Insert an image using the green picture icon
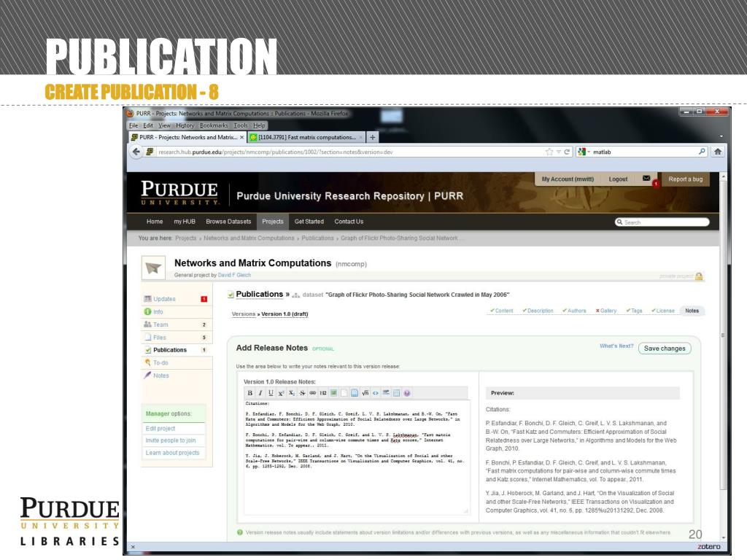747x560 pixels. point(333,393)
